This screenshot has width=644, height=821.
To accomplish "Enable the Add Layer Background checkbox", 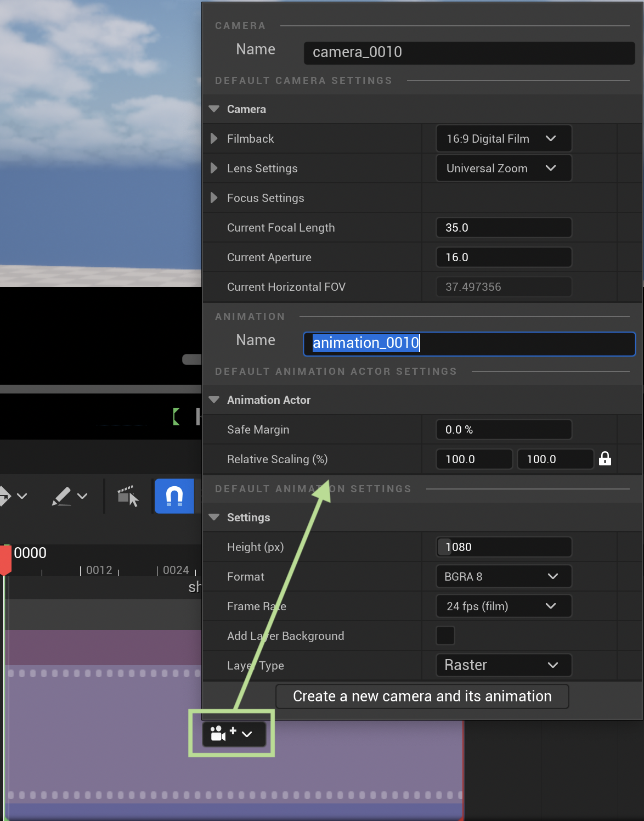I will click(x=445, y=636).
